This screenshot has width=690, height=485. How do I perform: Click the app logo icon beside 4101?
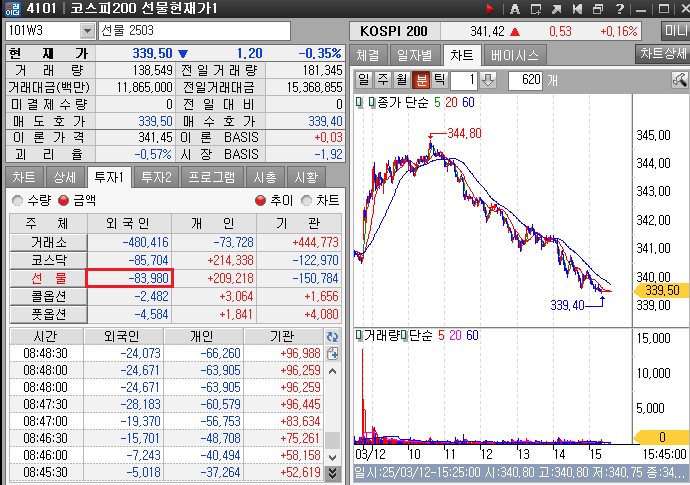[x=12, y=9]
